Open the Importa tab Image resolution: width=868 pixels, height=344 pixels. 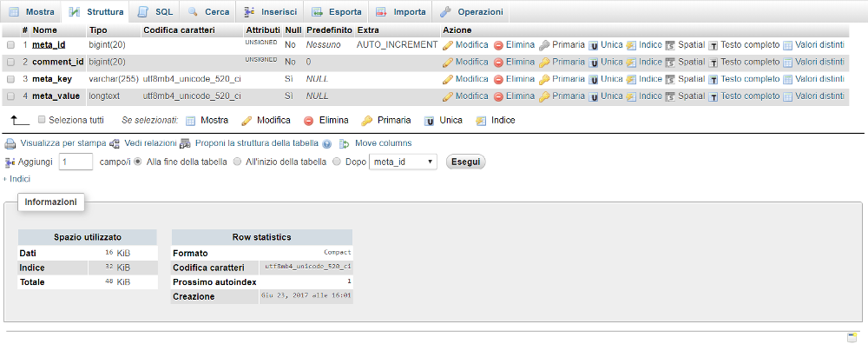pyautogui.click(x=401, y=11)
